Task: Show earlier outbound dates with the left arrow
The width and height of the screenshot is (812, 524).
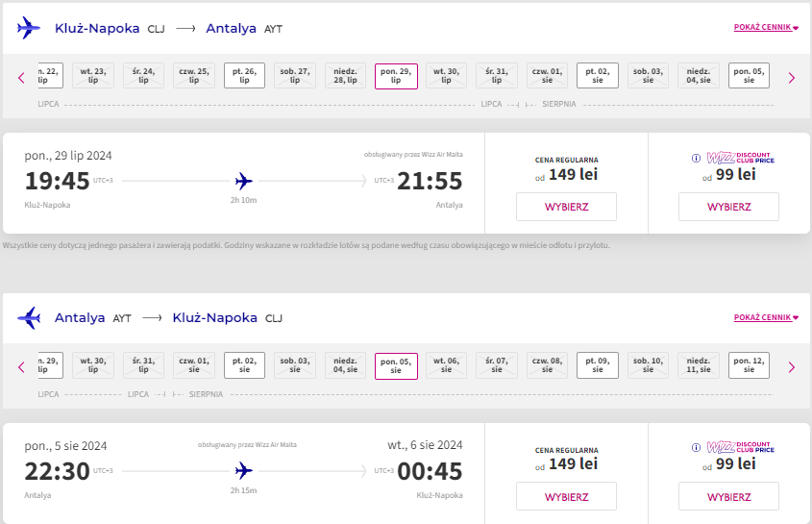Action: 21,78
